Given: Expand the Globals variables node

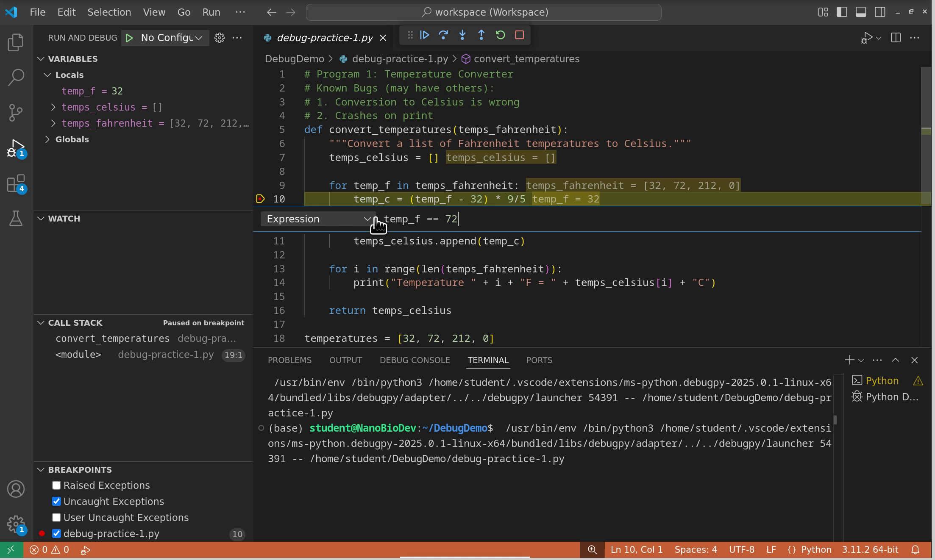Looking at the screenshot, I should tap(47, 139).
